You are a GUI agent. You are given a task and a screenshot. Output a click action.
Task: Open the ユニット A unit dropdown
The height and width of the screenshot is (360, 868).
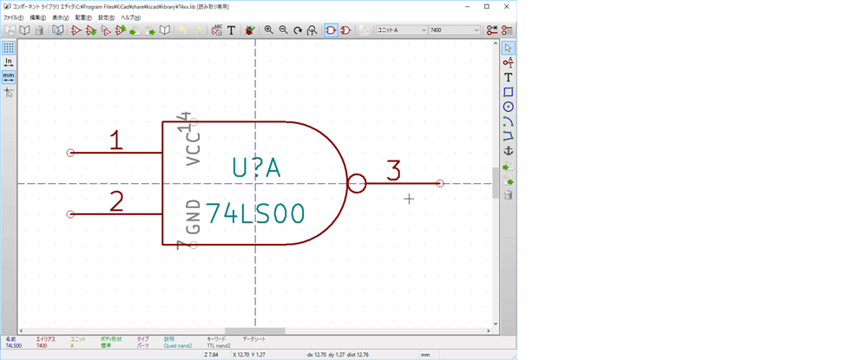tap(401, 29)
